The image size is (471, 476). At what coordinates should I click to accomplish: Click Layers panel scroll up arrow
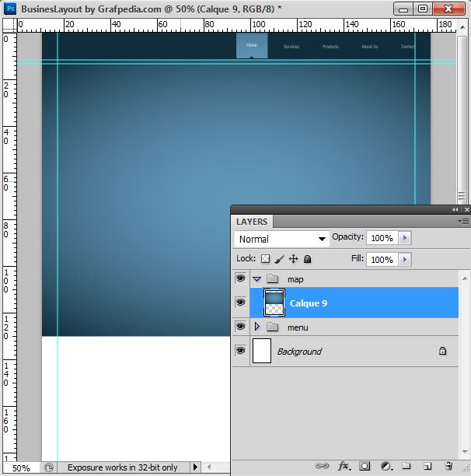[x=465, y=278]
